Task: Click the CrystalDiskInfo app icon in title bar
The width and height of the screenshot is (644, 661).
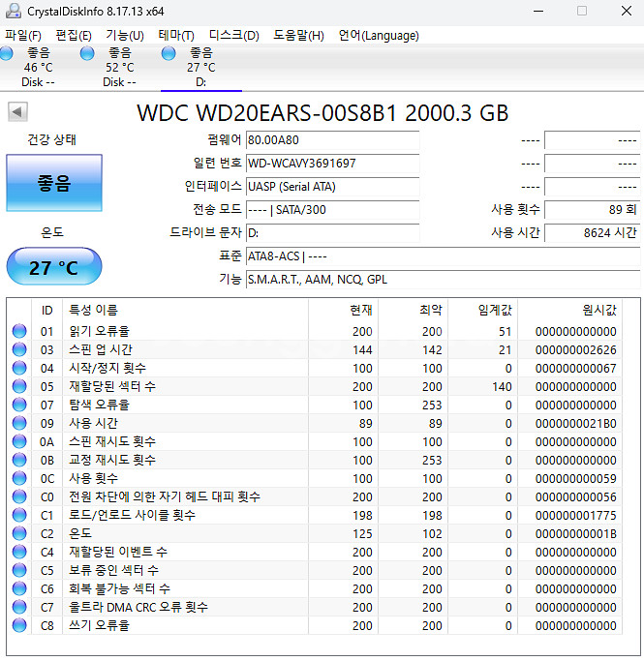Action: click(x=14, y=11)
